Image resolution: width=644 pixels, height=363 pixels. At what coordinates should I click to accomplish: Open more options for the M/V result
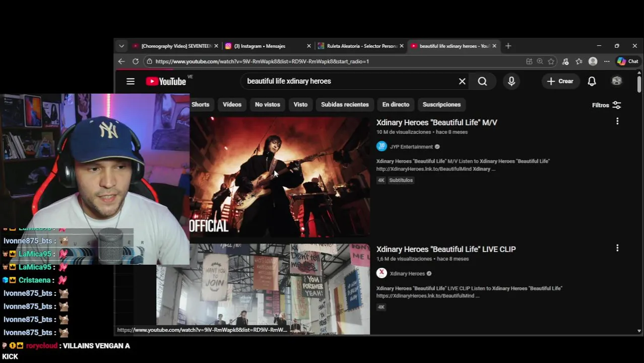[617, 121]
